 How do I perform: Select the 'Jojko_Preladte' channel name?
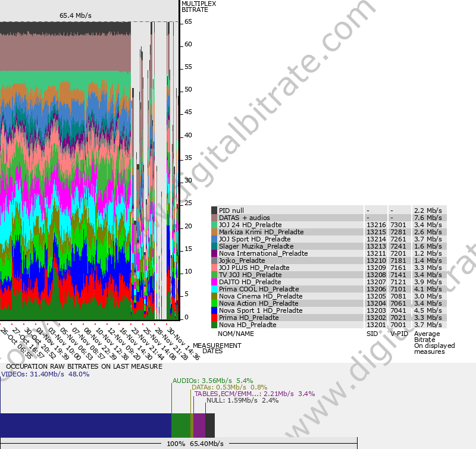pos(242,260)
